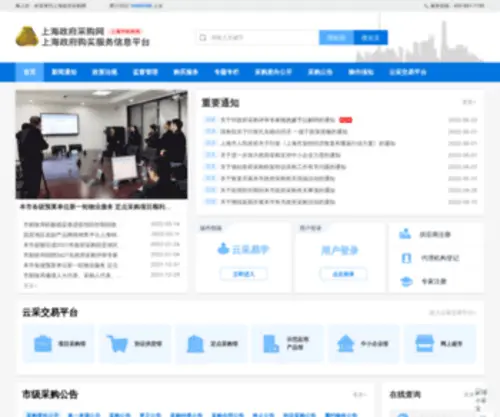Open the first notice marked with red badge
The image size is (500, 417).
[x=278, y=120]
